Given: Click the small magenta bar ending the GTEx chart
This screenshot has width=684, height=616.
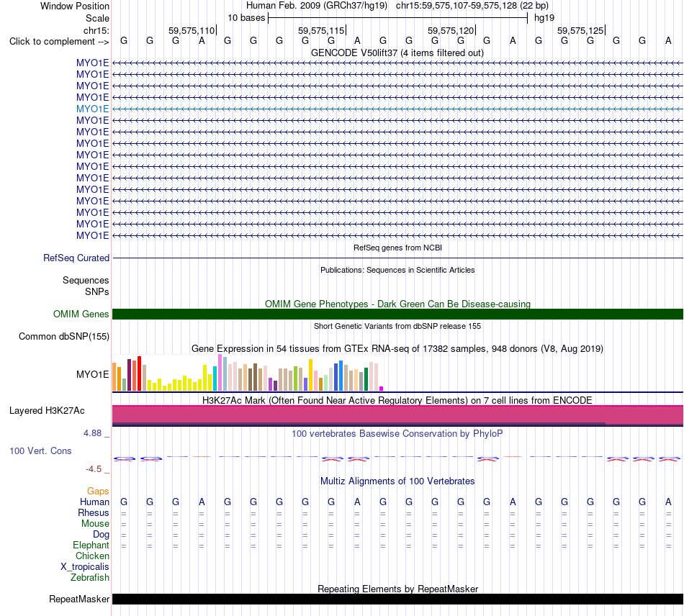Looking at the screenshot, I should (382, 389).
